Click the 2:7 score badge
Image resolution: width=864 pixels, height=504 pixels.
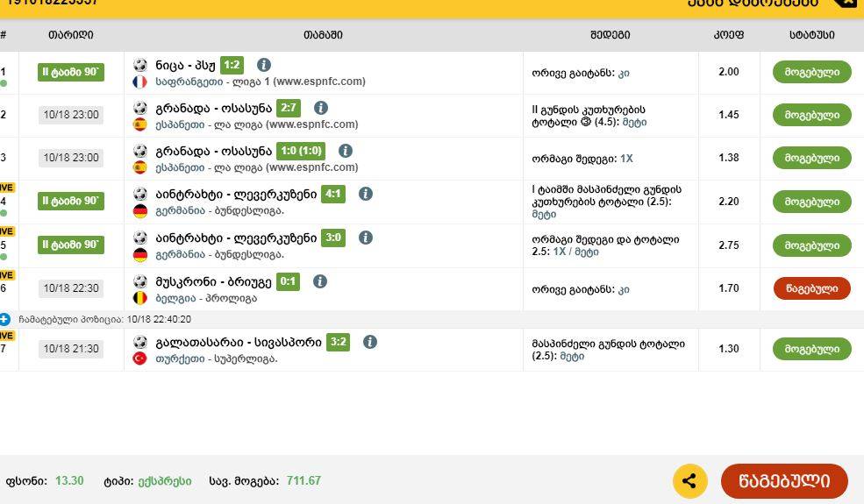(289, 108)
